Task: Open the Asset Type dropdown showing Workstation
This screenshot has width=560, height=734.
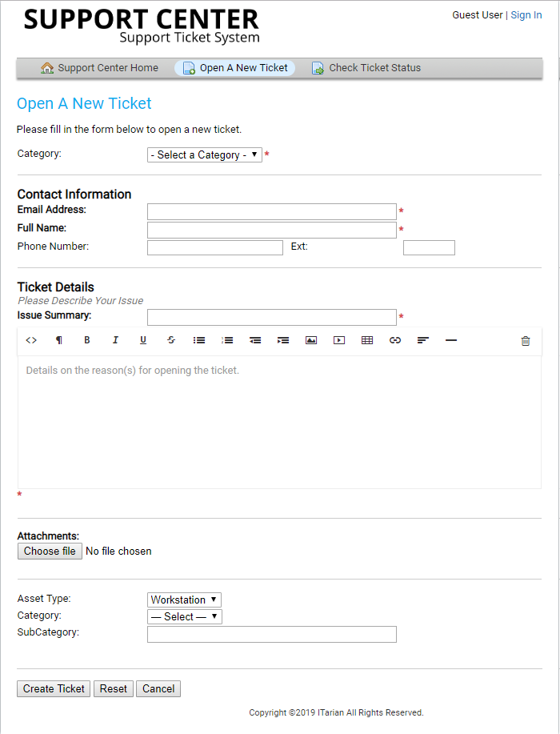Action: 184,599
